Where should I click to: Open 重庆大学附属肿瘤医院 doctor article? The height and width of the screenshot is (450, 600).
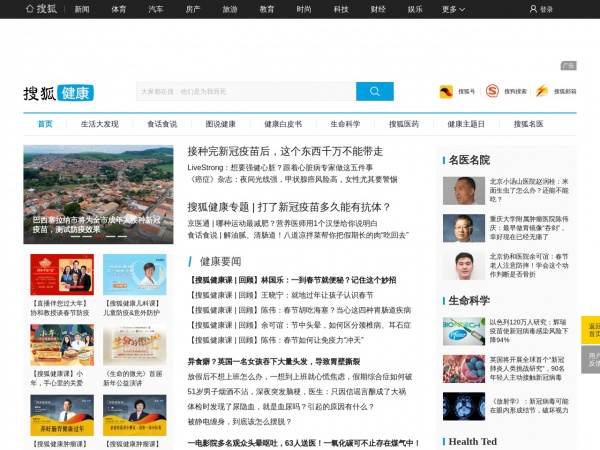coord(529,228)
